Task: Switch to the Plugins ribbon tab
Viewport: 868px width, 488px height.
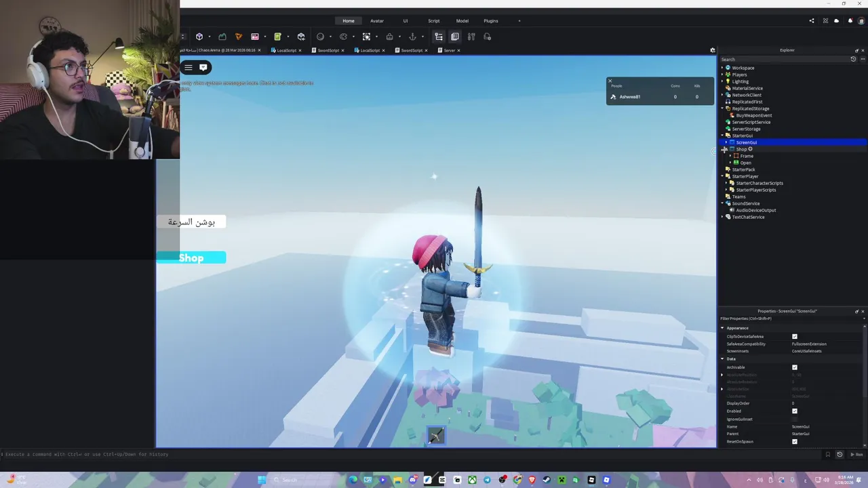Action: click(491, 21)
